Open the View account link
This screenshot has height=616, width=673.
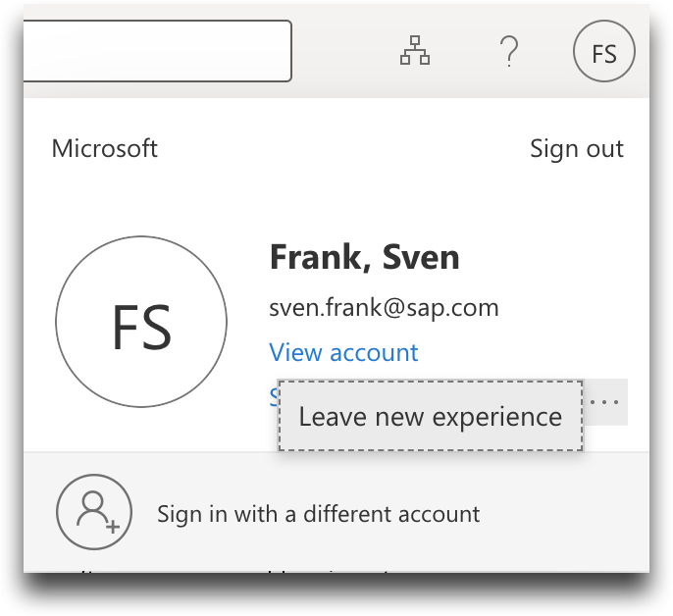pyautogui.click(x=343, y=352)
